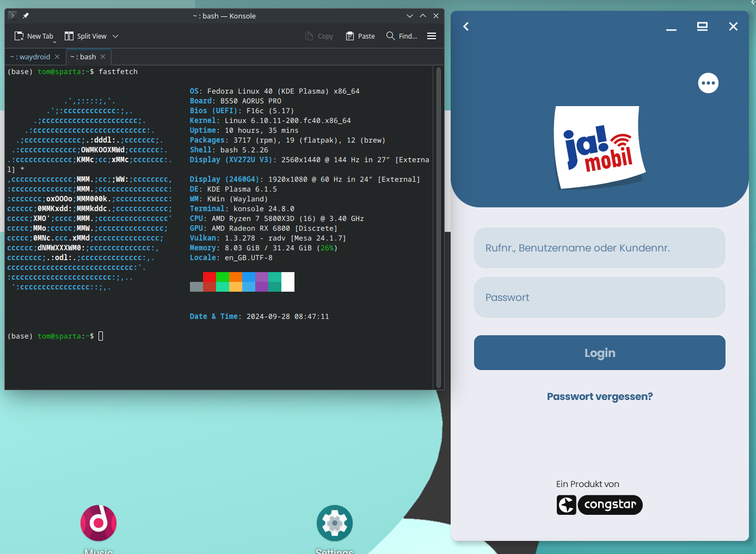
Task: Click the 'CPU: AMD Ryzen 7 5800X3D' line
Action: point(276,219)
